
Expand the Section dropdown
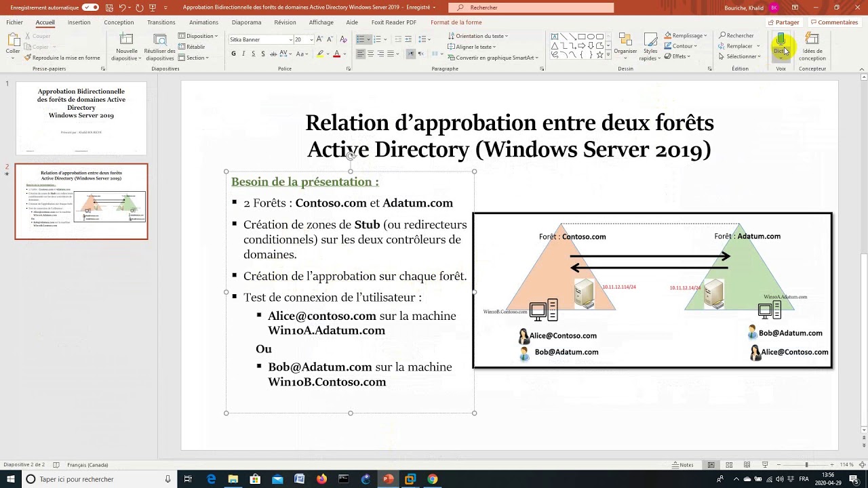pyautogui.click(x=195, y=58)
